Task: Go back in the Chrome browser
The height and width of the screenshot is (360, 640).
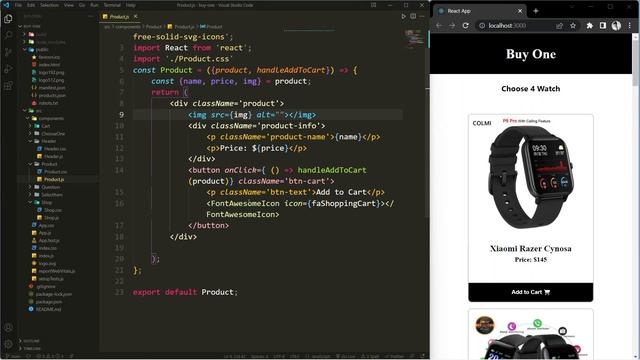Action: pyautogui.click(x=439, y=25)
